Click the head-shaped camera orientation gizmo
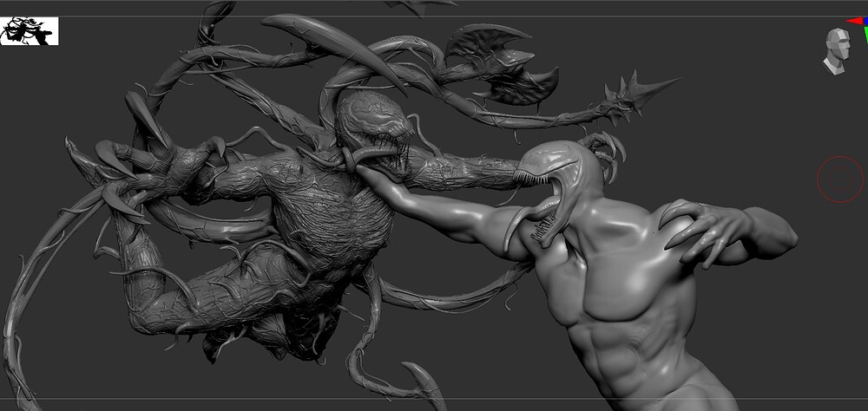Screen dimensions: 868x411 coord(837,51)
